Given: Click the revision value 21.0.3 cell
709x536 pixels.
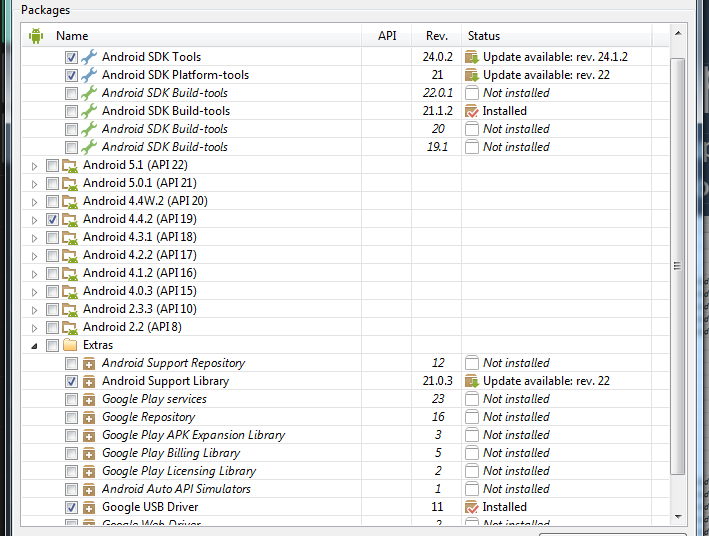Looking at the screenshot, I should (x=437, y=381).
